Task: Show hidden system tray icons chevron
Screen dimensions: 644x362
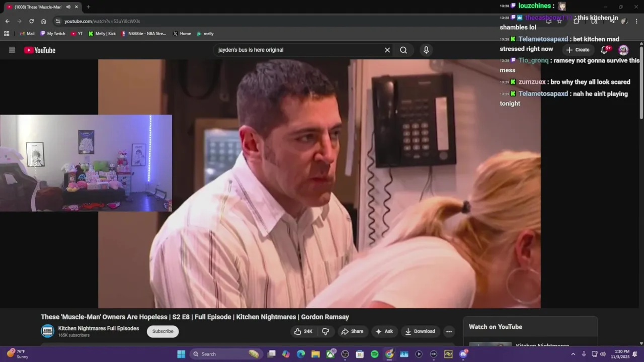Action: [573, 354]
